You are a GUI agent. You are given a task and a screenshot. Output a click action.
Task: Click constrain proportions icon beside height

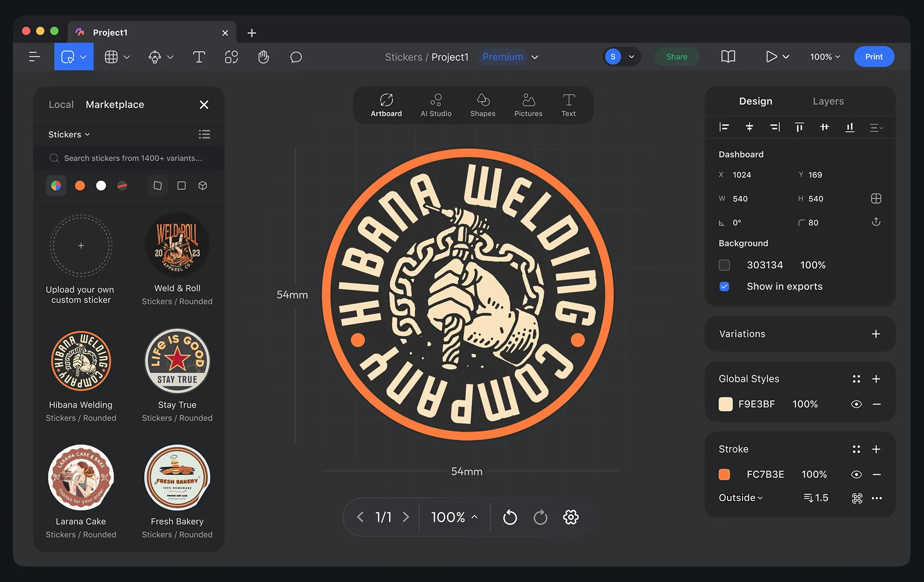tap(876, 198)
